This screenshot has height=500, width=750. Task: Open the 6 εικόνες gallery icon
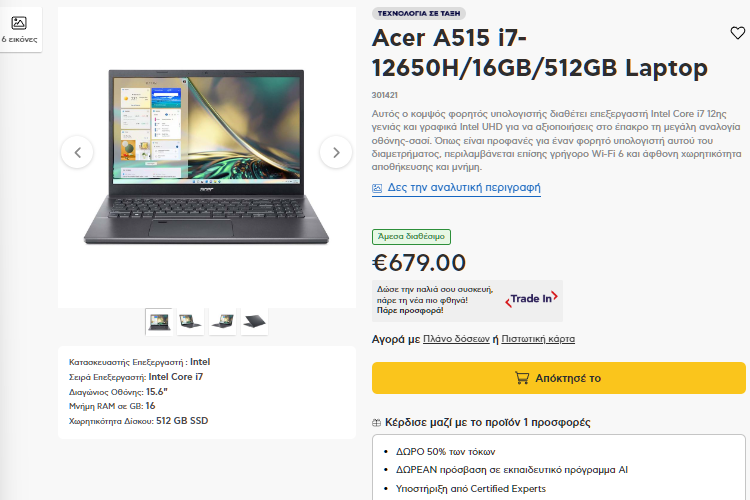click(19, 23)
